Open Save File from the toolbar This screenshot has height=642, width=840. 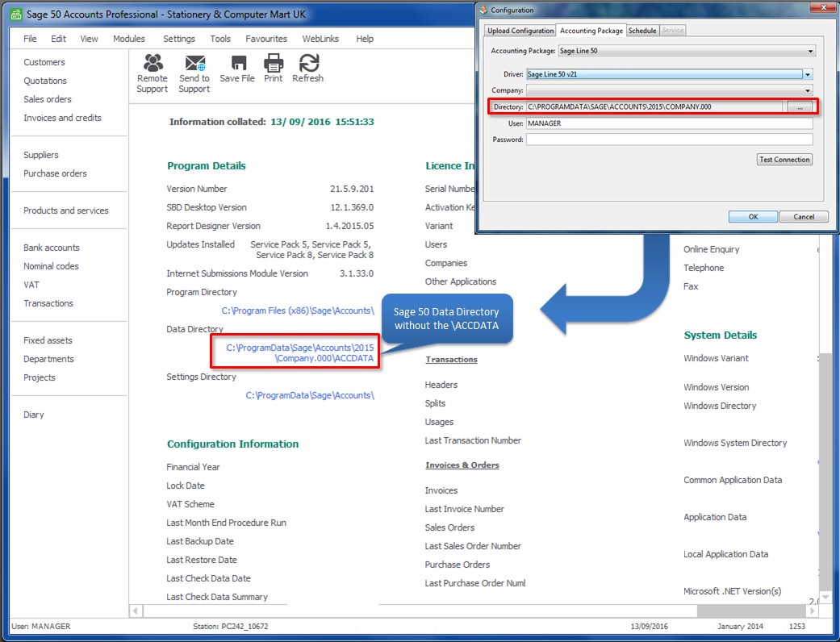click(x=237, y=69)
